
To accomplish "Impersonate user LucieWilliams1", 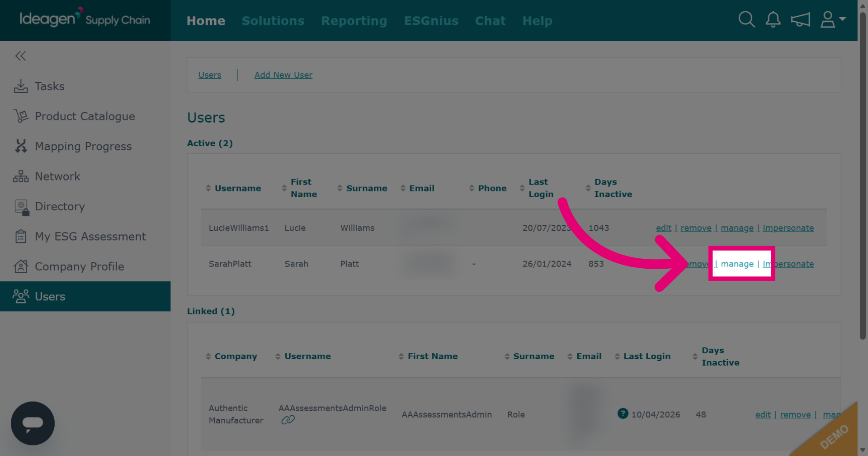I will (x=788, y=228).
